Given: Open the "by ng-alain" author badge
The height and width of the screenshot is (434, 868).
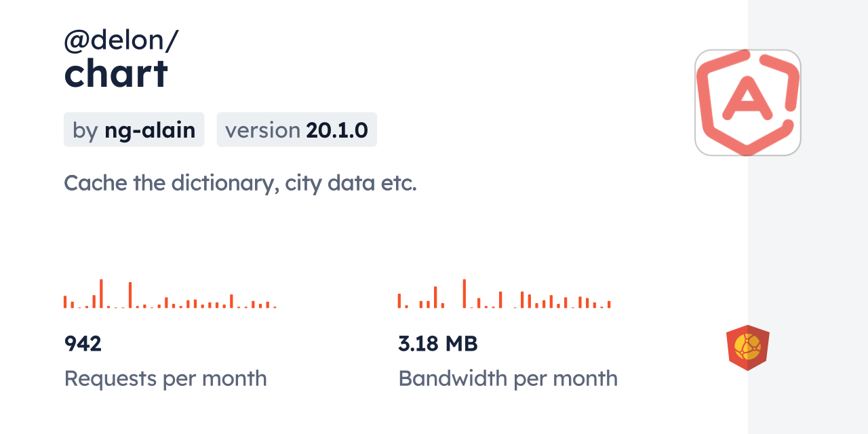Looking at the screenshot, I should point(134,130).
